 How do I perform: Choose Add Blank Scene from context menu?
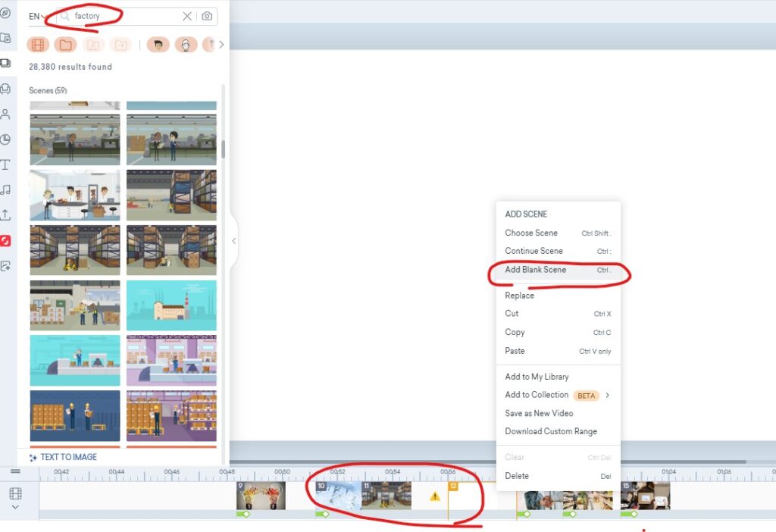(x=536, y=270)
